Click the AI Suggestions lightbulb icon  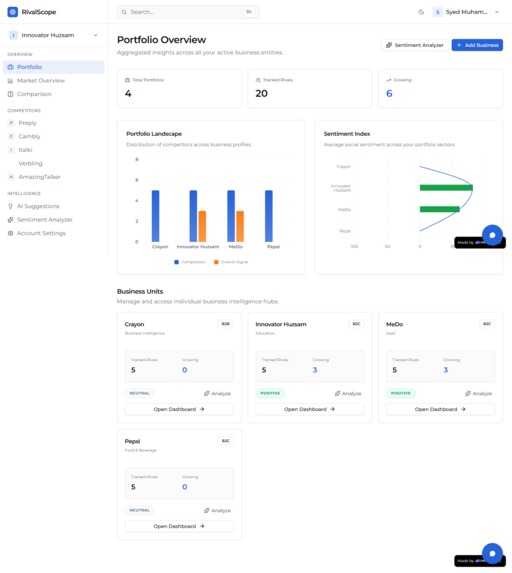coord(11,206)
